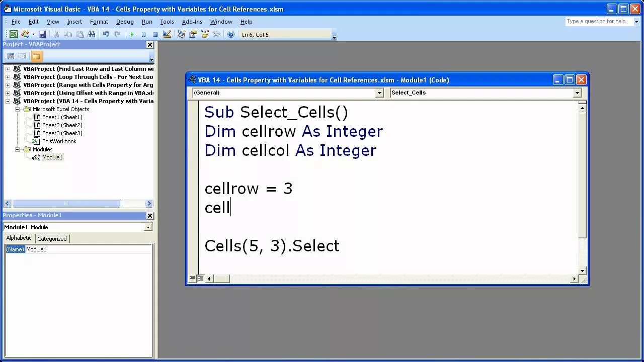Viewport: 644px width, 362px height.
Task: Click the code window vertical scrollbar
Action: [x=583, y=190]
